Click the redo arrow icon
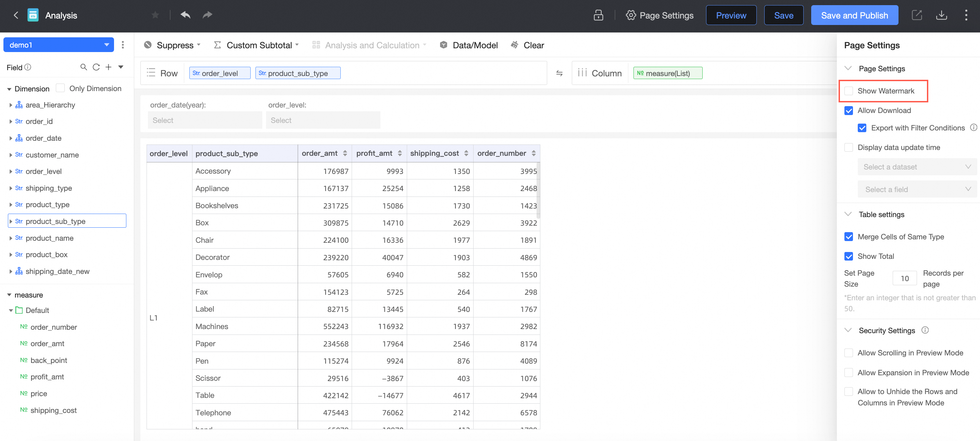Screen dimensions: 980x441 pyautogui.click(x=208, y=15)
